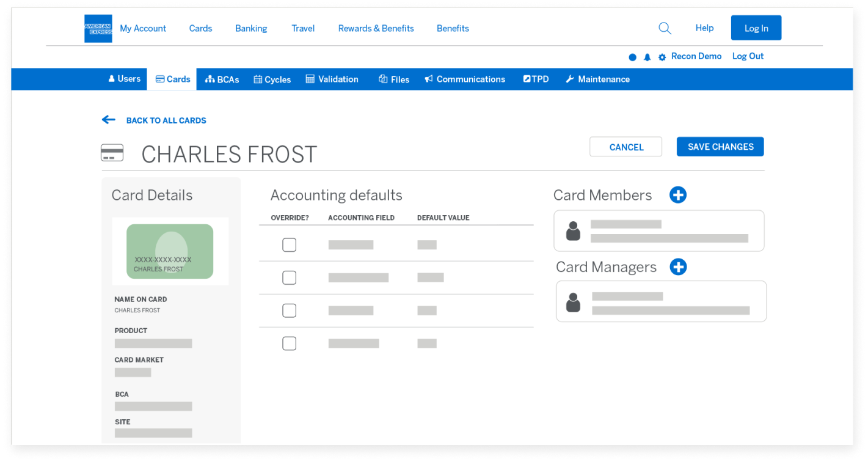Add a new Card Member
Screen dimensions: 868x459
[677, 195]
